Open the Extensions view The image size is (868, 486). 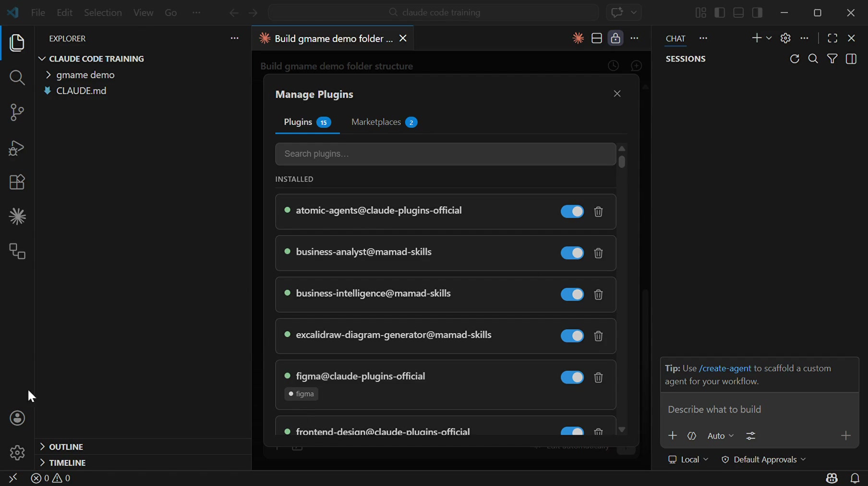click(17, 182)
